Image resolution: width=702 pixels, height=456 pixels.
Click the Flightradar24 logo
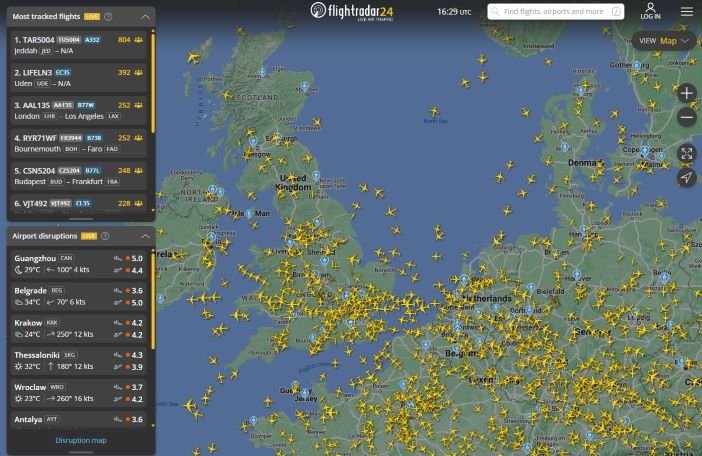(x=352, y=11)
